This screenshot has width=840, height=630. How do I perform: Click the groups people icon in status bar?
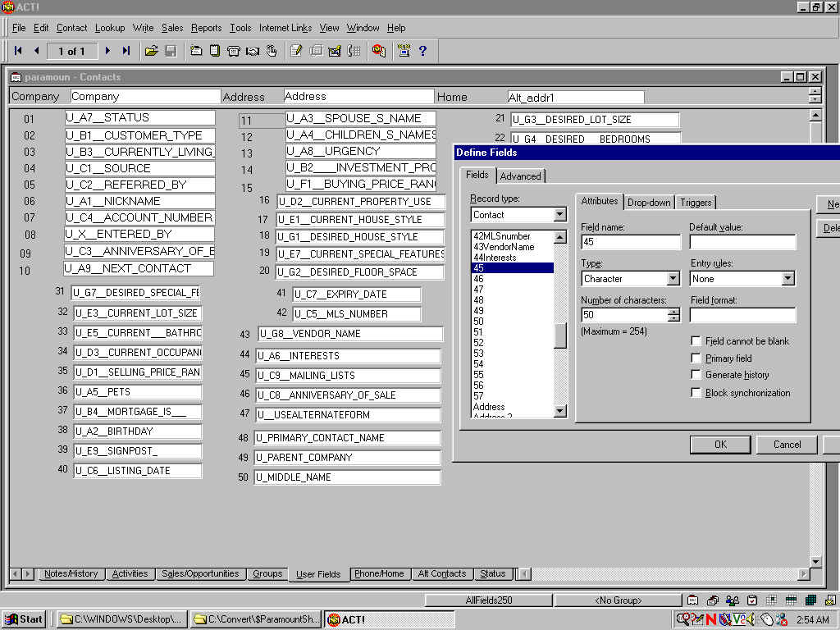click(733, 600)
